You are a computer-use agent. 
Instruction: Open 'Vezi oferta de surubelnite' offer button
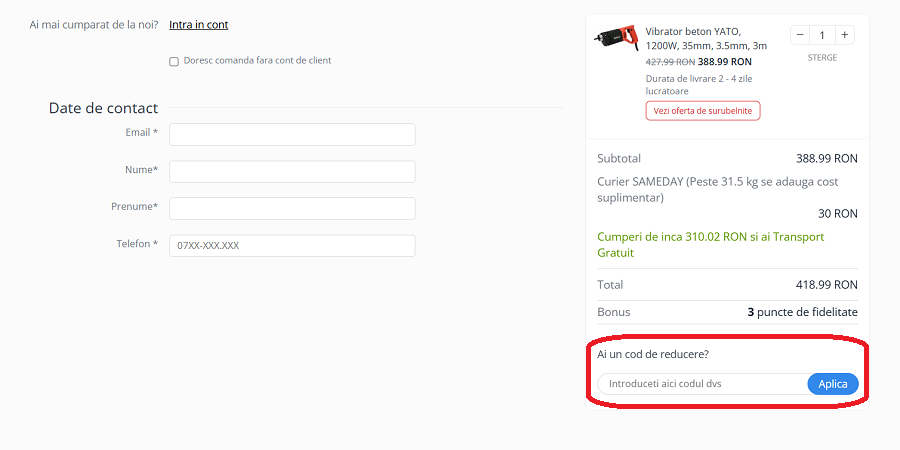coord(703,110)
